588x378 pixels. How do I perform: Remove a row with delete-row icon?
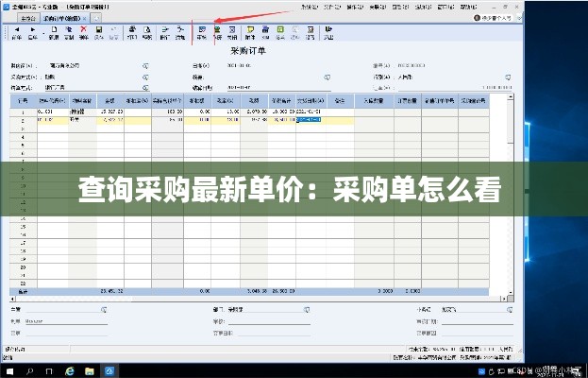[x=180, y=33]
